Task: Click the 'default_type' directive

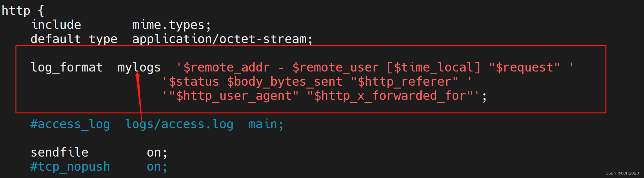Action: click(x=74, y=39)
